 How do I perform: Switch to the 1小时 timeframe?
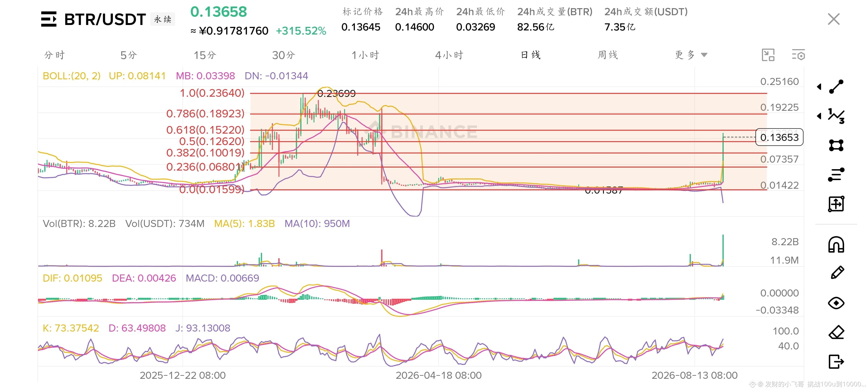[365, 55]
